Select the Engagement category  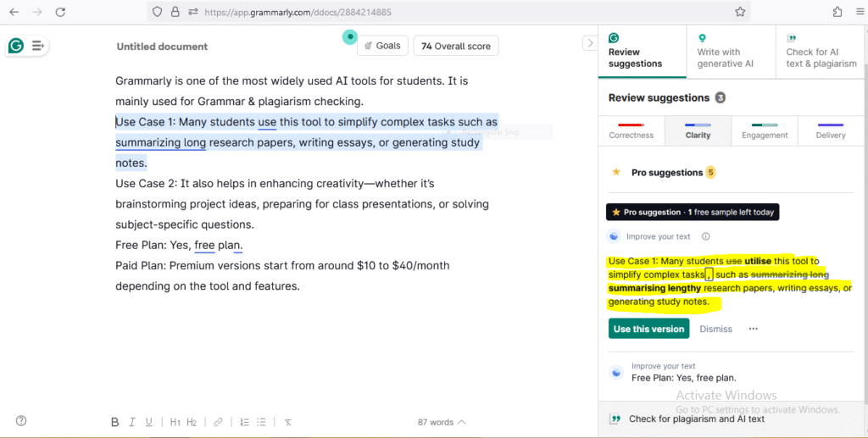point(765,130)
